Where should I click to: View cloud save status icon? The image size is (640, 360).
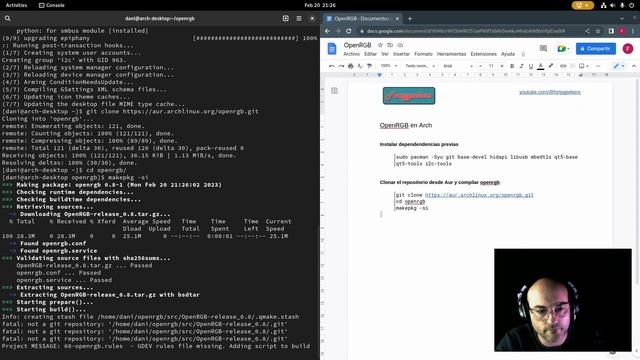pos(400,45)
